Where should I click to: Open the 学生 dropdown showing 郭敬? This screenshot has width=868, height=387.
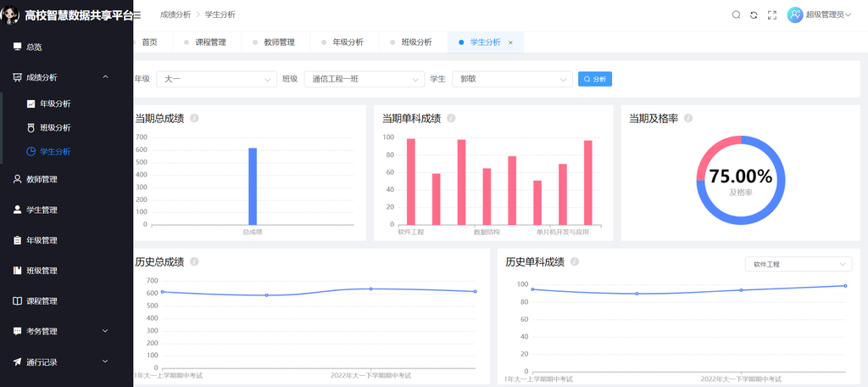tap(512, 79)
